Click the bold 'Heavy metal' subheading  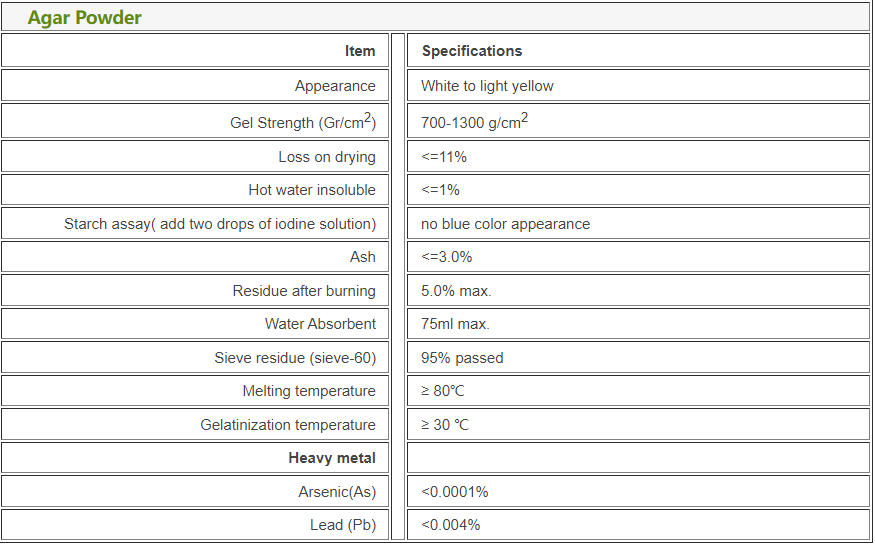pos(332,458)
